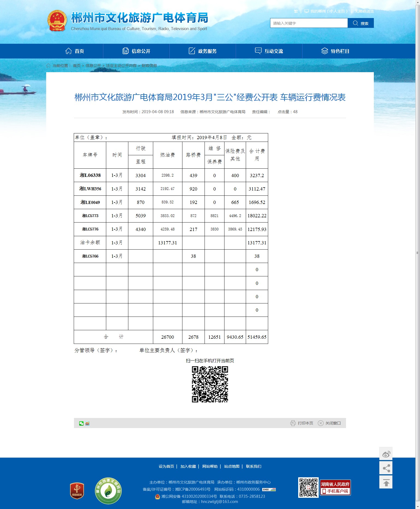Image resolution: width=420 pixels, height=509 pixels.
Task: Click the layers icon beside 特色栏目
Action: click(325, 51)
